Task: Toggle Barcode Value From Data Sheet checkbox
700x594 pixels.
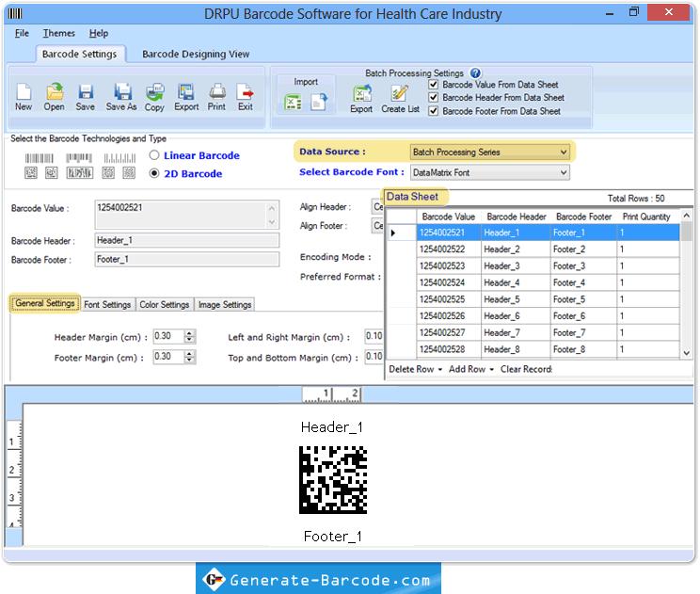Action: (433, 85)
